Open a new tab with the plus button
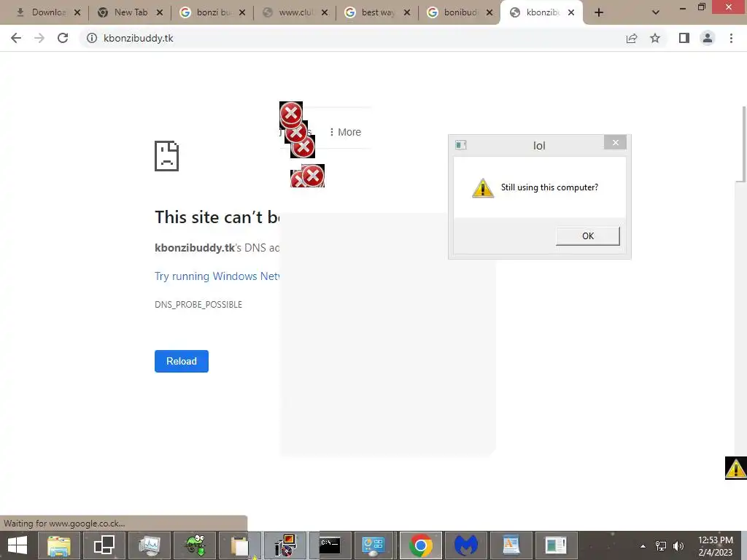The image size is (747, 560). pyautogui.click(x=599, y=13)
